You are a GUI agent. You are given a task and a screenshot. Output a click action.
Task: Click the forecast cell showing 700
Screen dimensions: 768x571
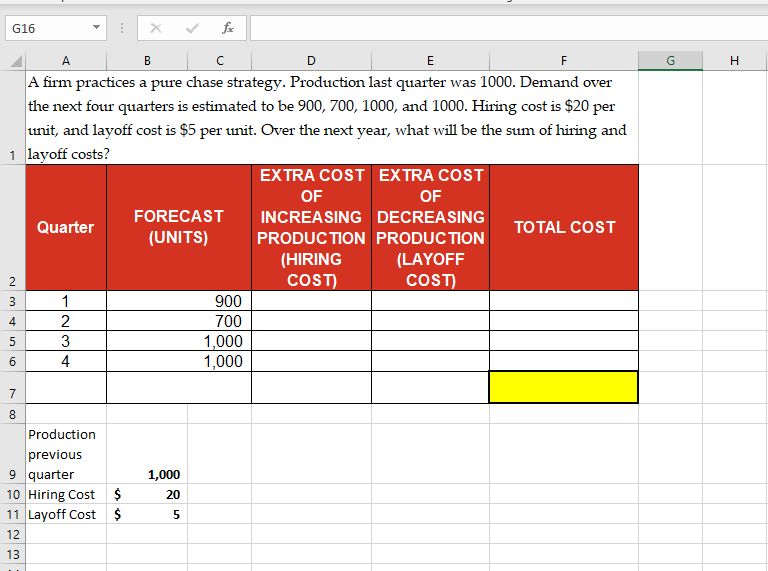(179, 321)
